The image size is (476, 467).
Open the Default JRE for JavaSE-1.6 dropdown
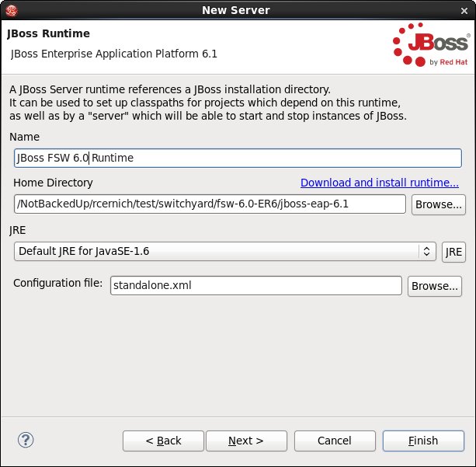coord(225,252)
